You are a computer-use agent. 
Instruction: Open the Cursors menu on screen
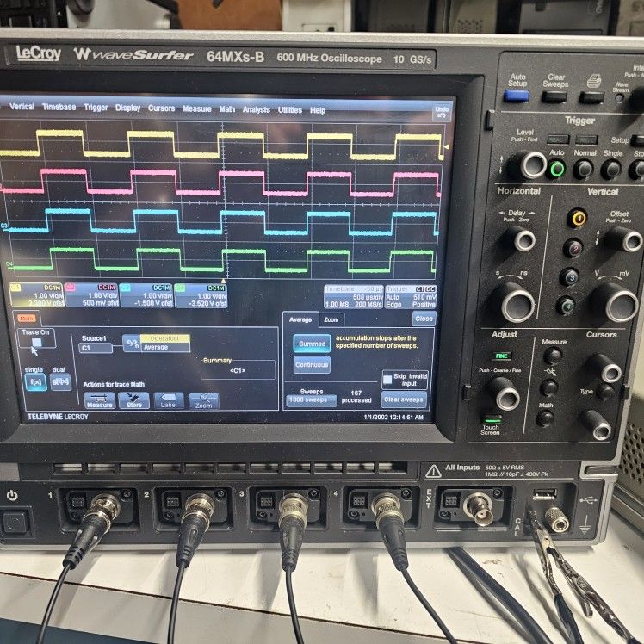pyautogui.click(x=161, y=108)
